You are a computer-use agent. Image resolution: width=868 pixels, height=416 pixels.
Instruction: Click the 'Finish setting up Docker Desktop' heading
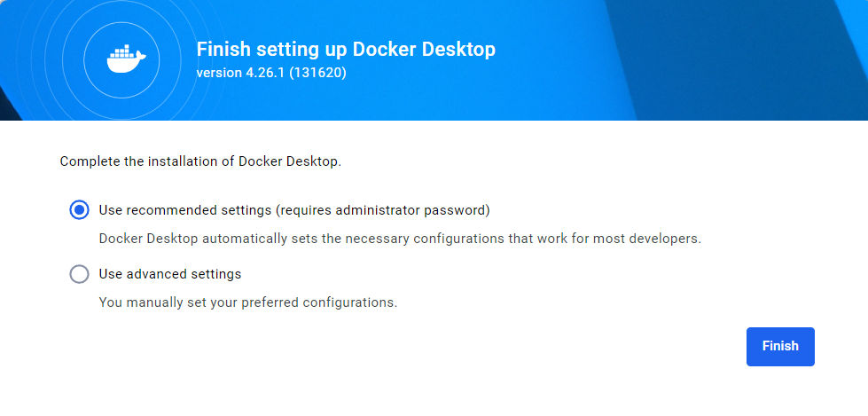click(346, 50)
